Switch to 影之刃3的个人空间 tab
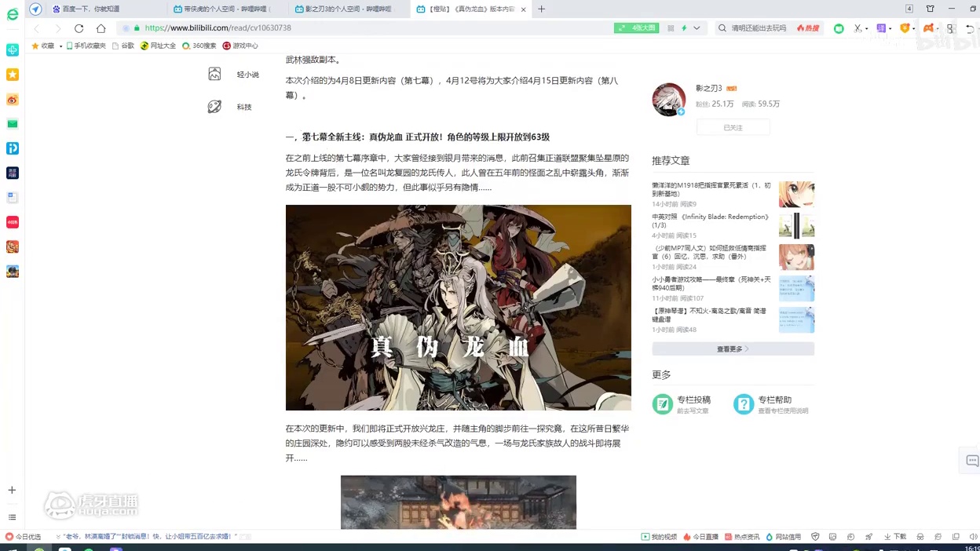980x551 pixels. (349, 9)
